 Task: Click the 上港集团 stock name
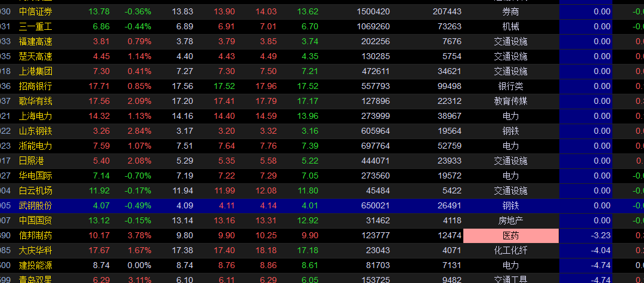click(35, 71)
